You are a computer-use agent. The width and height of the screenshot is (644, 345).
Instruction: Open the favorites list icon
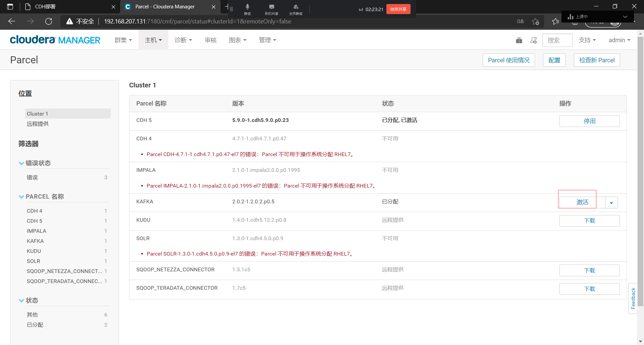(555, 21)
